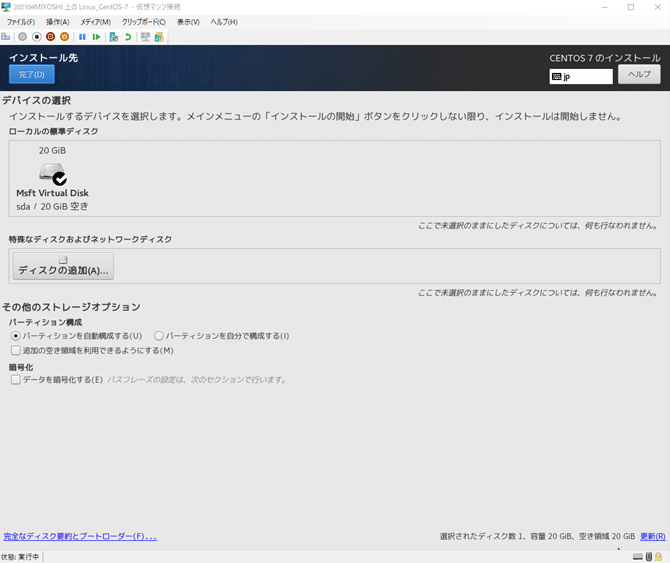Close the VM Connection window

coord(658,7)
